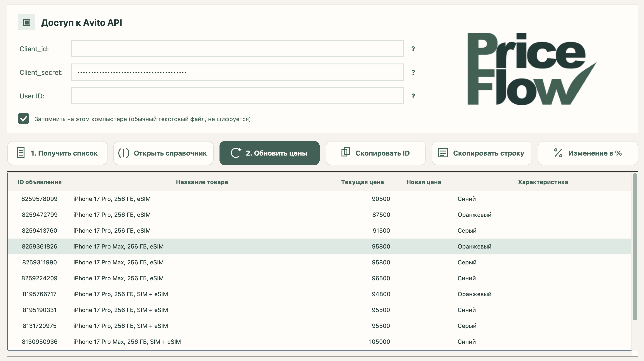644x361 pixels.
Task: Click current price 87500
Action: click(381, 215)
